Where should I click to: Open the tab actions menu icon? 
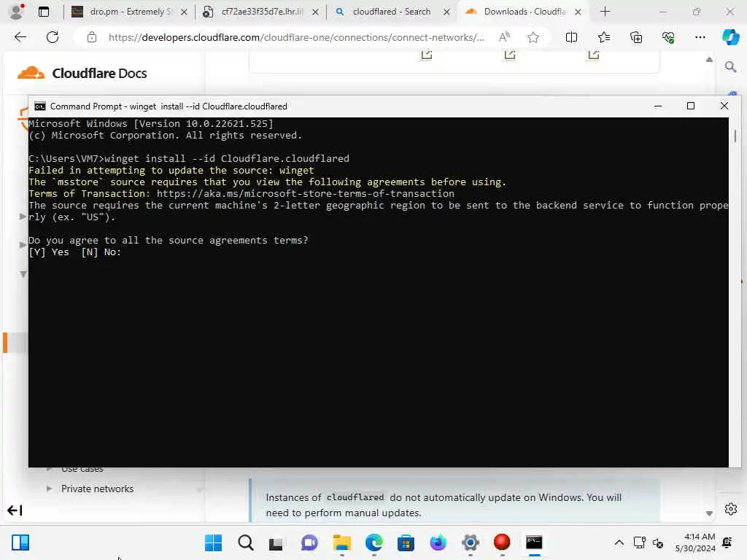tap(43, 12)
